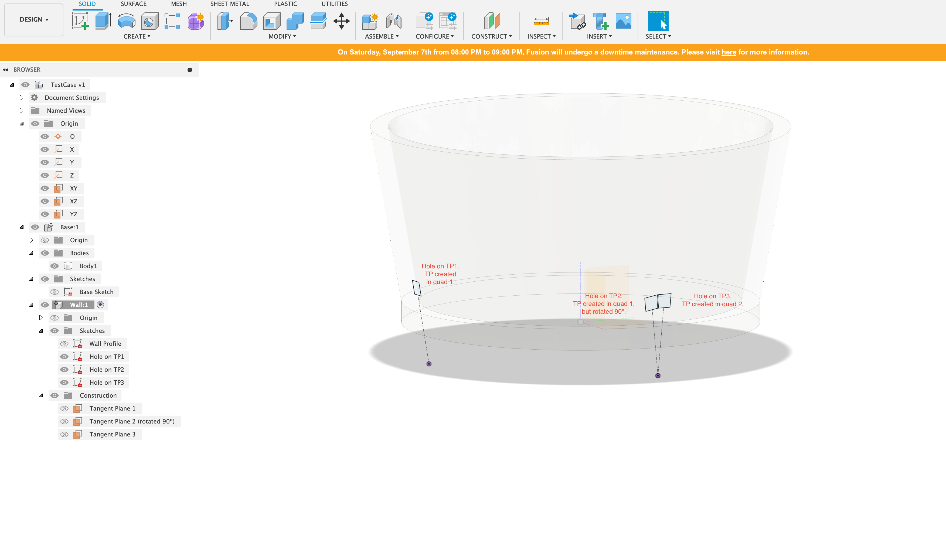Show Tangent Plane 3

coord(64,434)
